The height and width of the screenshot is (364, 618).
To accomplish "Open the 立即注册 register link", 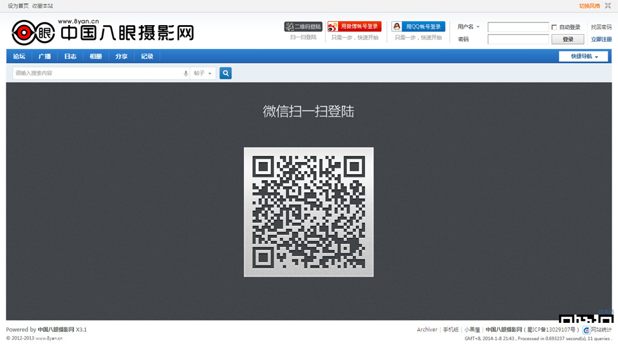I will pos(601,39).
